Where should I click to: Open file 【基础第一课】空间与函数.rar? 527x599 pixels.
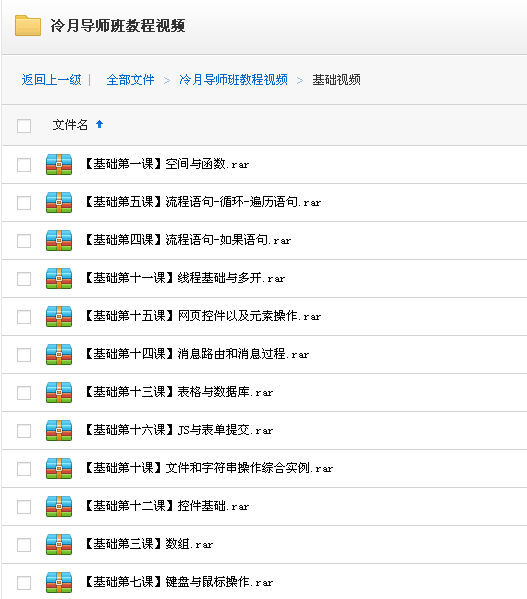[167, 164]
